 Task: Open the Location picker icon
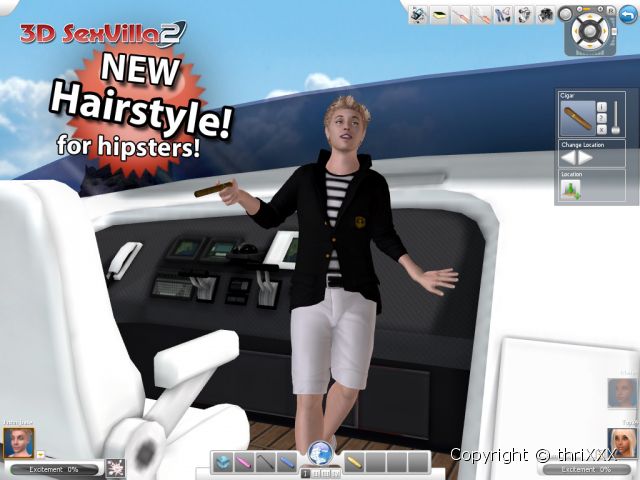tap(570, 189)
